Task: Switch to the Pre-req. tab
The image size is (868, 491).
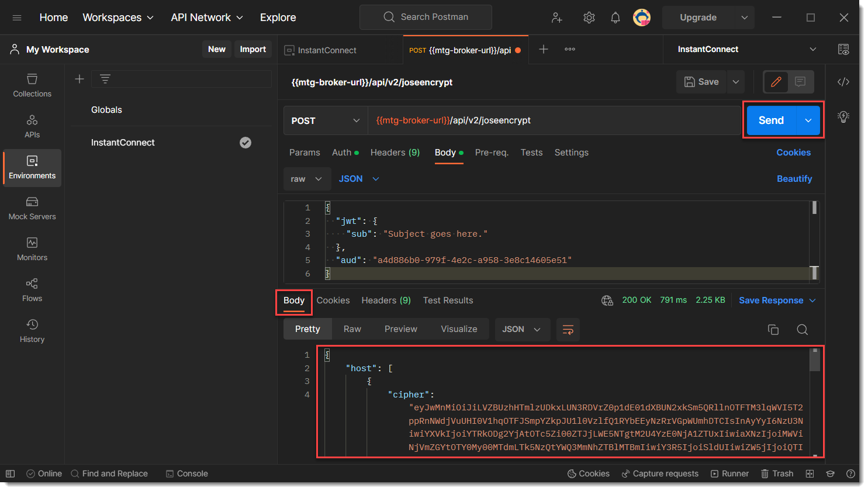Action: tap(492, 153)
